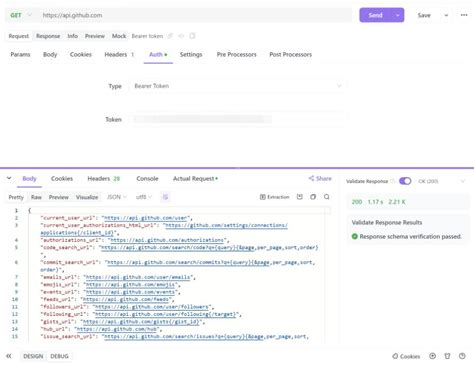Open the api.github.com/hub link
Viewport: 474px width, 365px height.
coord(117,329)
